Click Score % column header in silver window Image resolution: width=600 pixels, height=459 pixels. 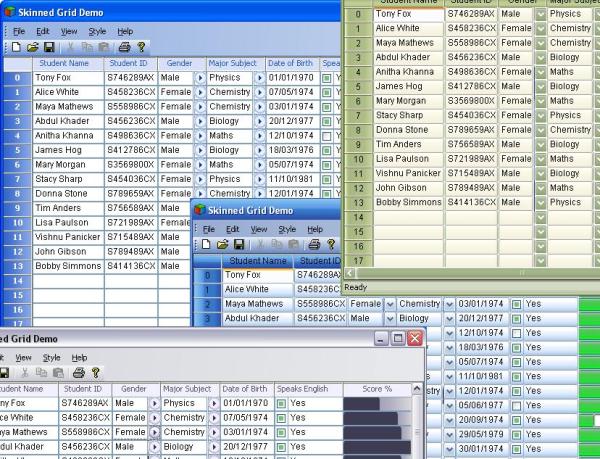pyautogui.click(x=377, y=389)
